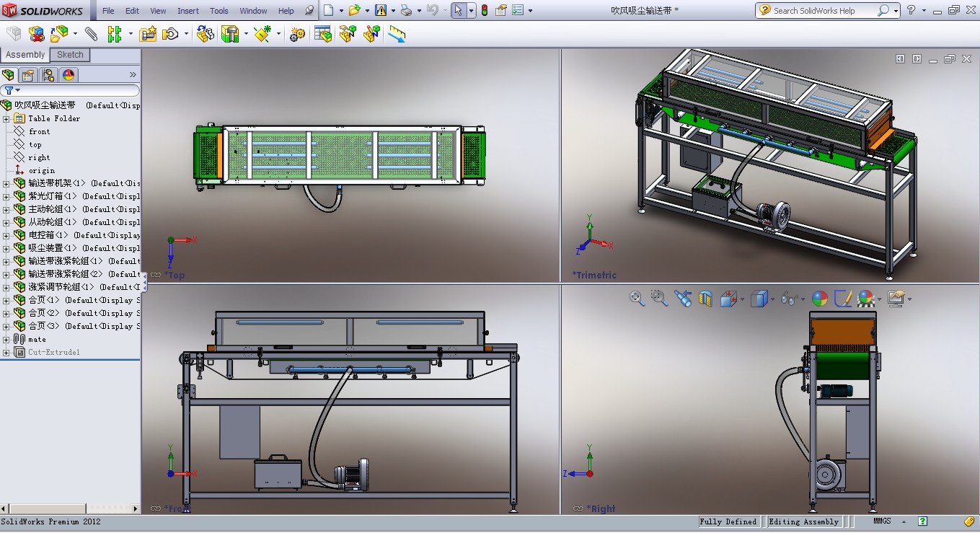The width and height of the screenshot is (980, 533).
Task: Click the Rebuild traffic light icon
Action: 484,10
